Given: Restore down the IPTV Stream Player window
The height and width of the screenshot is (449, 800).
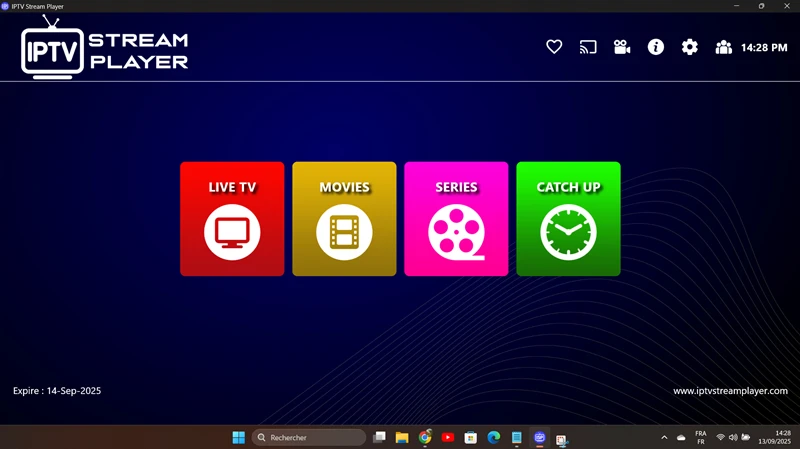Looking at the screenshot, I should (x=761, y=6).
